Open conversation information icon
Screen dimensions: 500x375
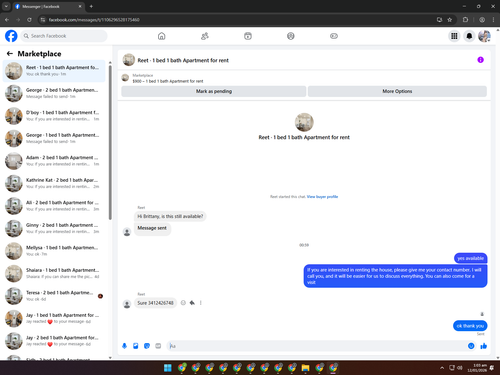pyautogui.click(x=480, y=60)
